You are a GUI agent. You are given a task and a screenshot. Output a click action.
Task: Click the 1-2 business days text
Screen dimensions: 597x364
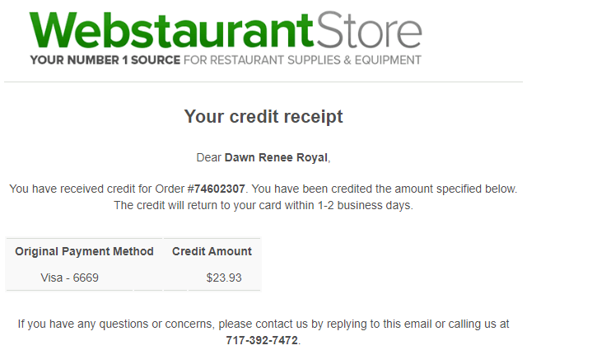[364, 205]
